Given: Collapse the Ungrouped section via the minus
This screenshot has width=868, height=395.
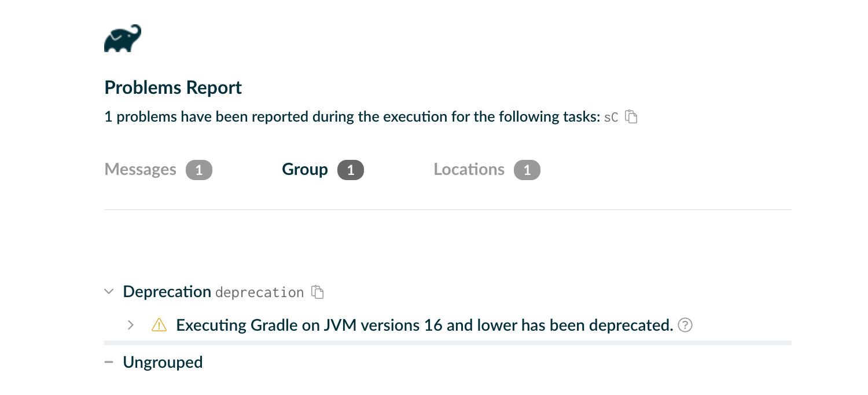Looking at the screenshot, I should [108, 361].
